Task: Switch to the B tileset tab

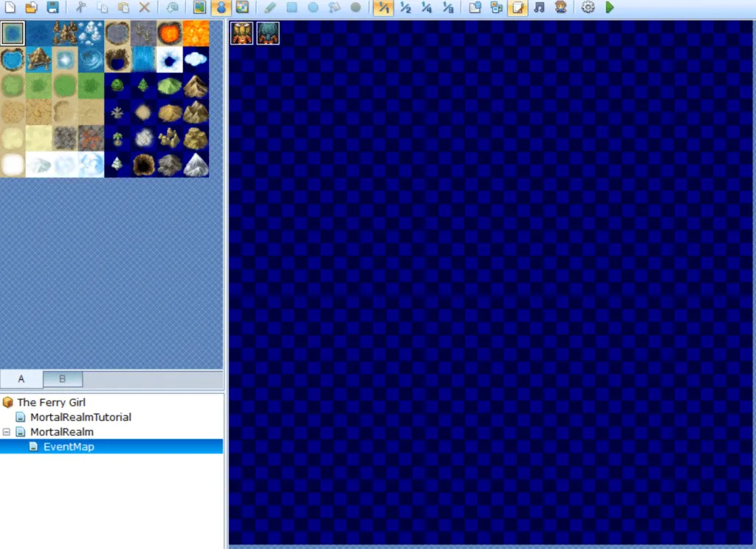Action: 63,378
